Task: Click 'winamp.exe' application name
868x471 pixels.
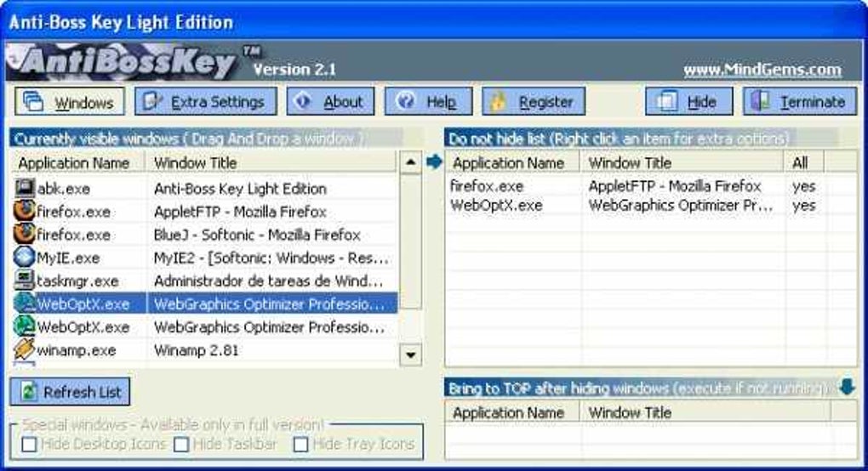Action: pos(77,350)
